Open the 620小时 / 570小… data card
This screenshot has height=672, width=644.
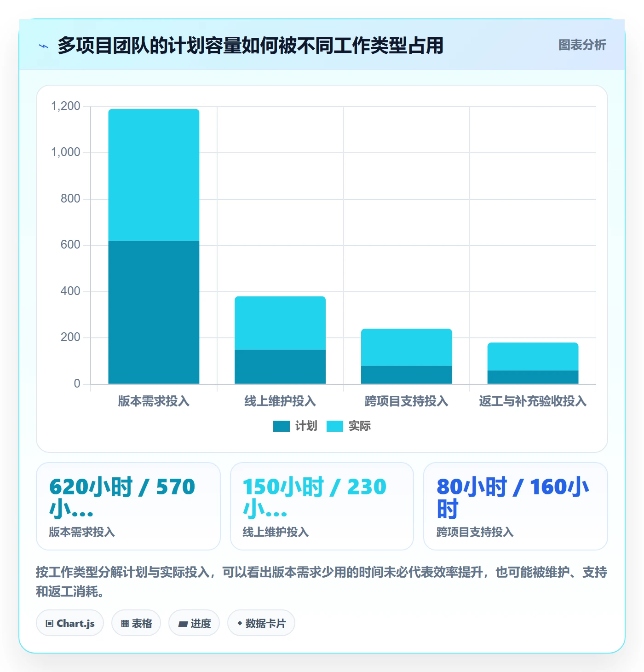click(128, 506)
